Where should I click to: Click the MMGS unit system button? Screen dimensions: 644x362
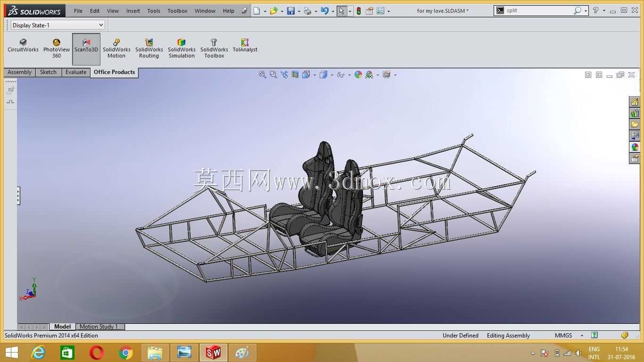563,336
